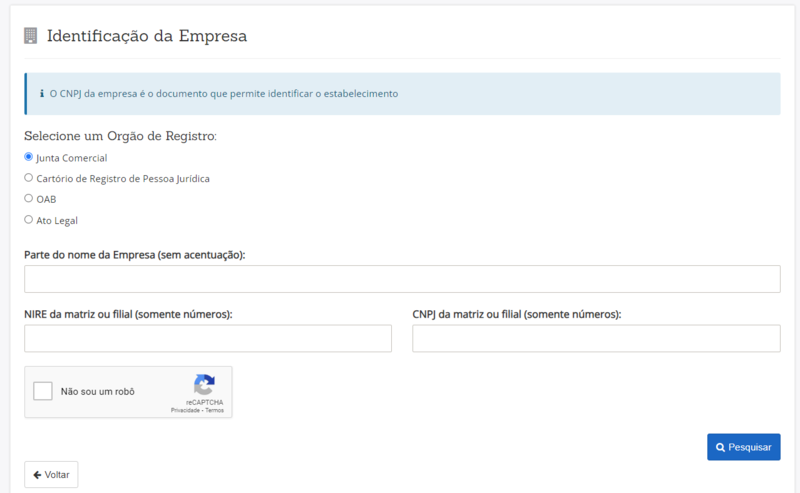
Task: Click the reCAPTCHA logo
Action: [204, 385]
